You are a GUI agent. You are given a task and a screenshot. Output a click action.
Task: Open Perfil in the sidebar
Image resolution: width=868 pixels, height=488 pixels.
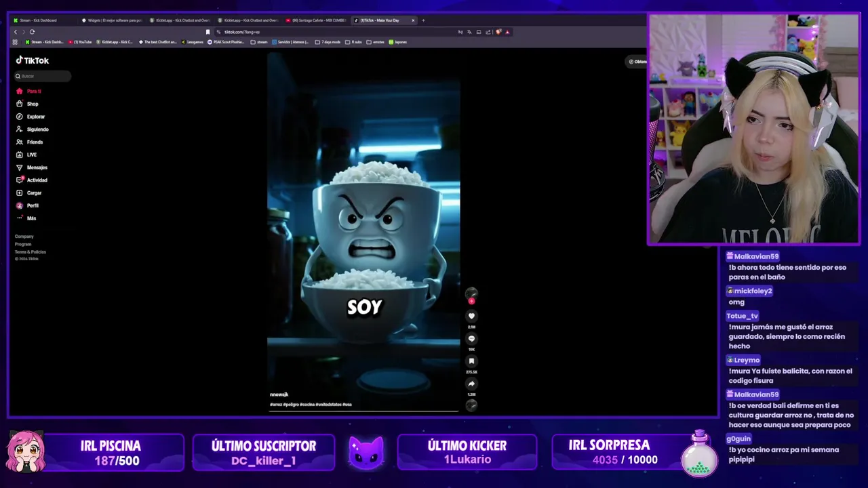point(28,205)
